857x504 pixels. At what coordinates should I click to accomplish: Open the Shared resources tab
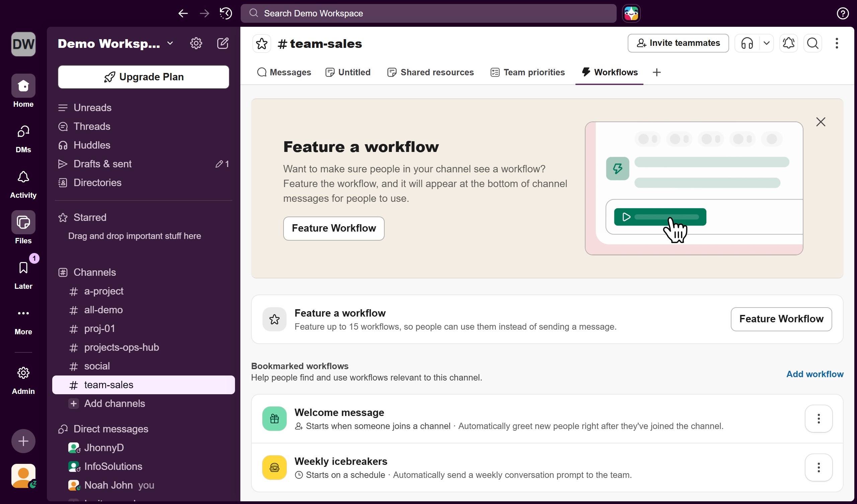tap(430, 72)
